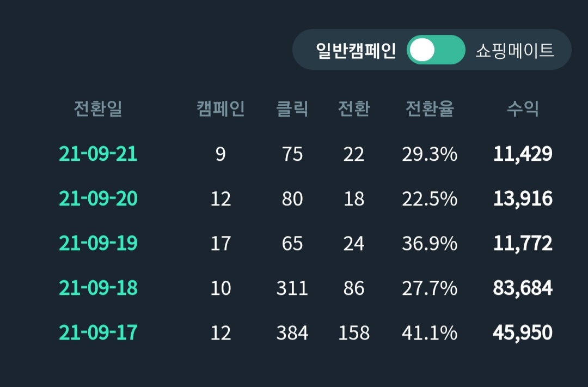The height and width of the screenshot is (387, 588).
Task: Click the 11,429 revenue value
Action: pyautogui.click(x=523, y=154)
